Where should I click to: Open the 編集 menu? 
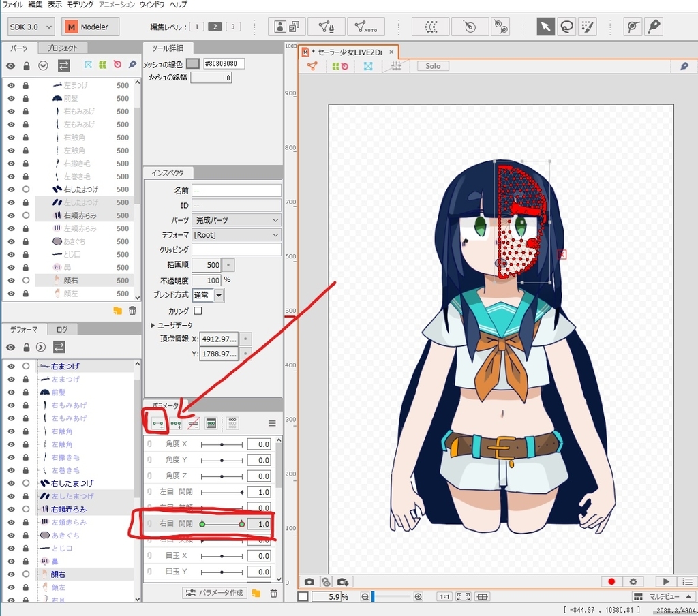pyautogui.click(x=35, y=5)
